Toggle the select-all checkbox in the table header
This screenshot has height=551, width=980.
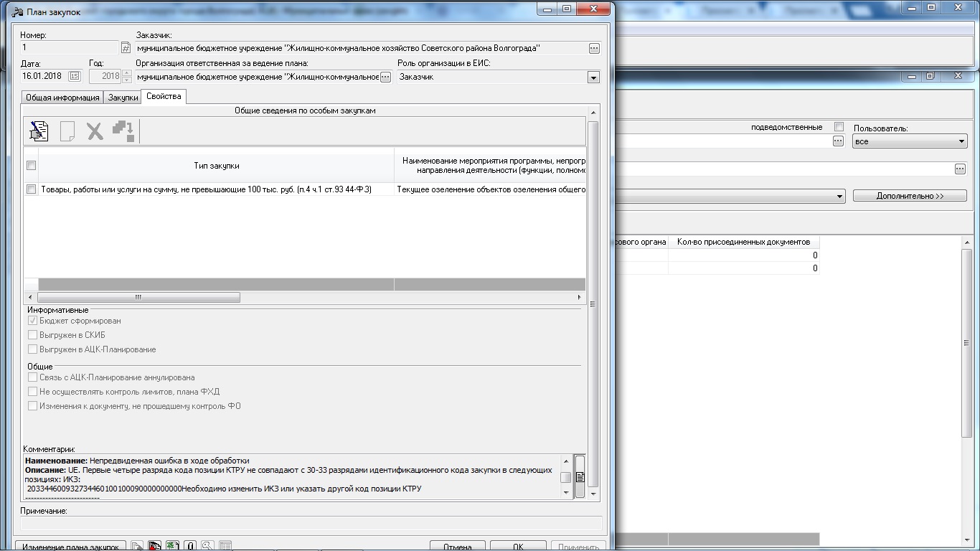click(31, 166)
